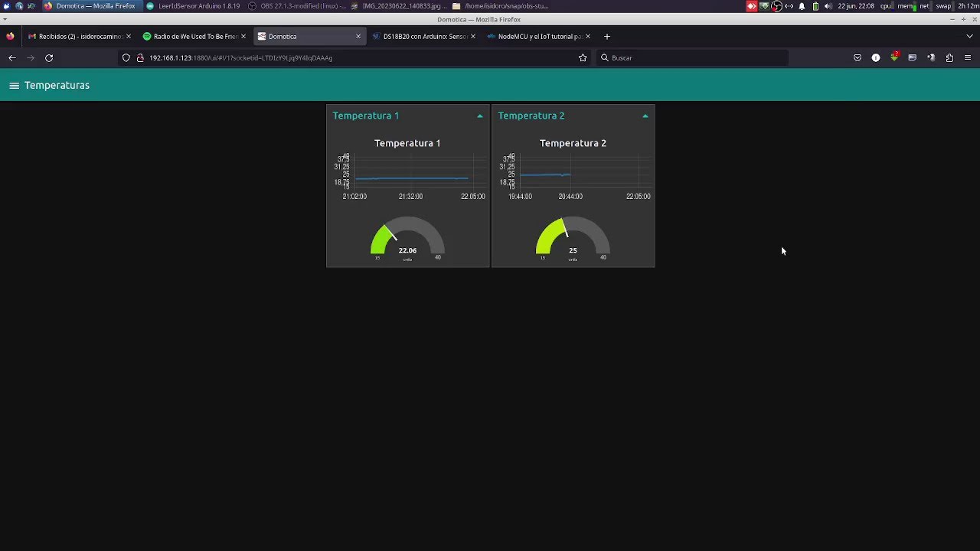Click the Temperaturas page title
The image size is (980, 551).
click(x=57, y=85)
